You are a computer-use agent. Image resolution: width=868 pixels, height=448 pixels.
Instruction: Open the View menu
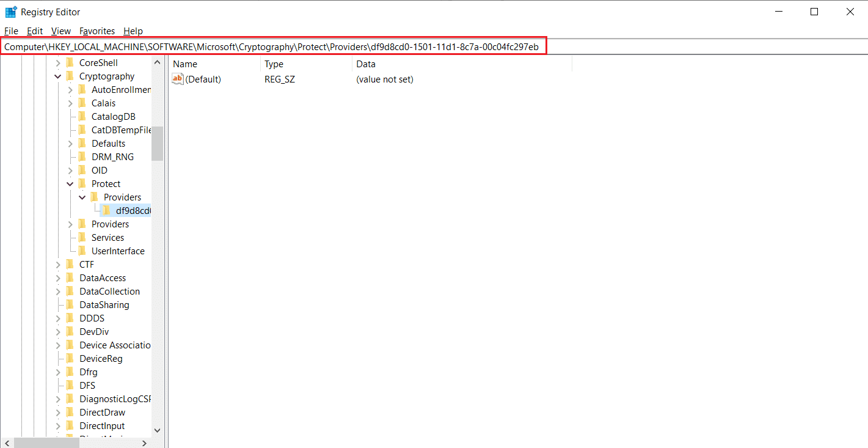click(61, 31)
